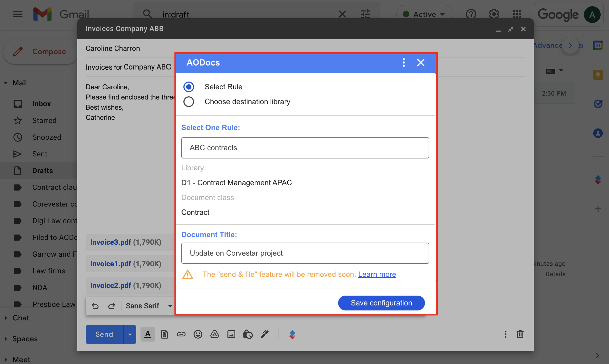This screenshot has height=364, width=609.
Task: Open the Learn more link
Action: 377,274
